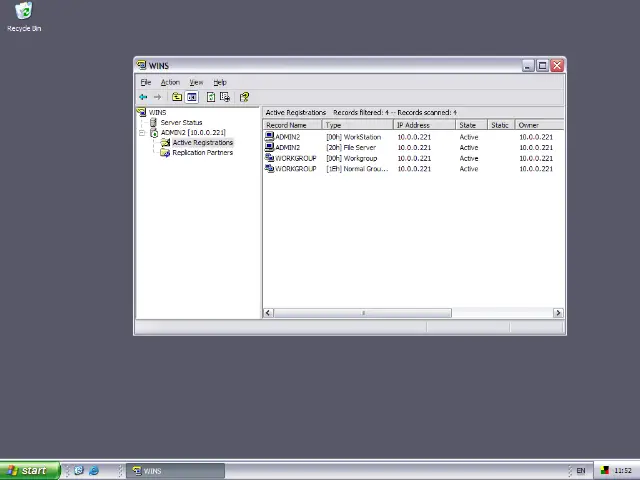Click the Back arrow toolbar icon
640x480 pixels.
[x=143, y=97]
